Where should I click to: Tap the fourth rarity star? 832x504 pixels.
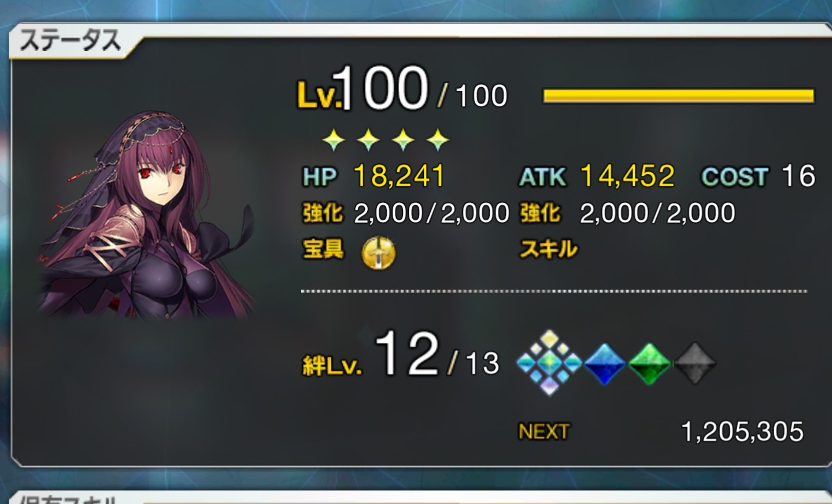pyautogui.click(x=438, y=140)
